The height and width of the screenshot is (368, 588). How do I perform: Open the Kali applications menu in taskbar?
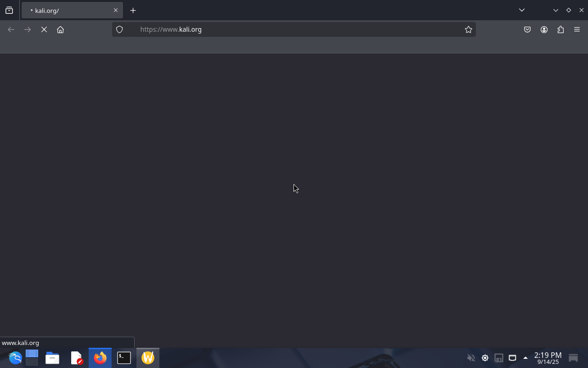(15, 357)
